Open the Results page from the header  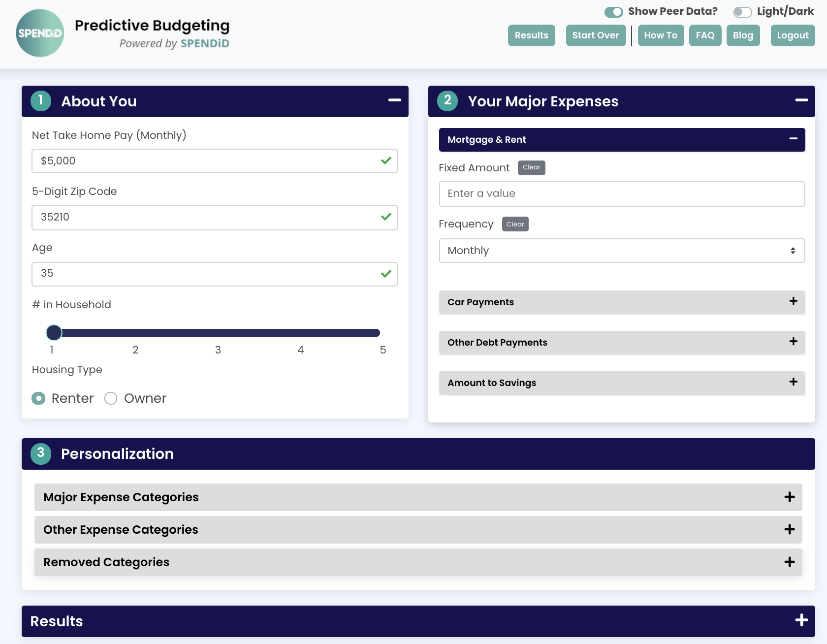(531, 35)
